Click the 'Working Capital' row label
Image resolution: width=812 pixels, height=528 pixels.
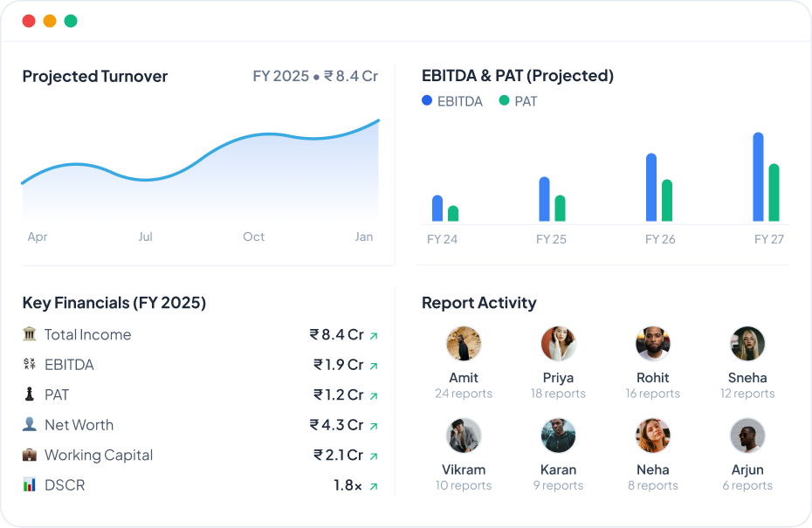99,455
